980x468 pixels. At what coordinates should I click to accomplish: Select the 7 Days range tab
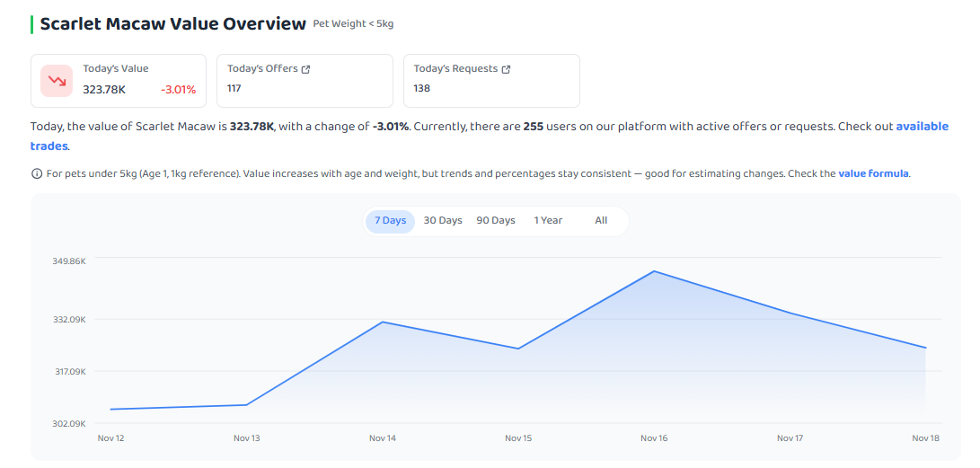(x=390, y=221)
